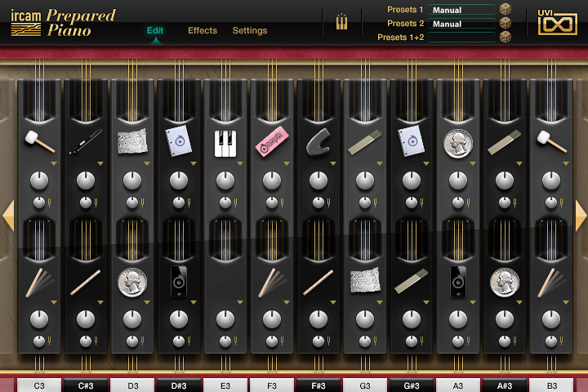Click the aluminum foil icon on G3 lower slot
The width and height of the screenshot is (588, 392).
click(365, 280)
